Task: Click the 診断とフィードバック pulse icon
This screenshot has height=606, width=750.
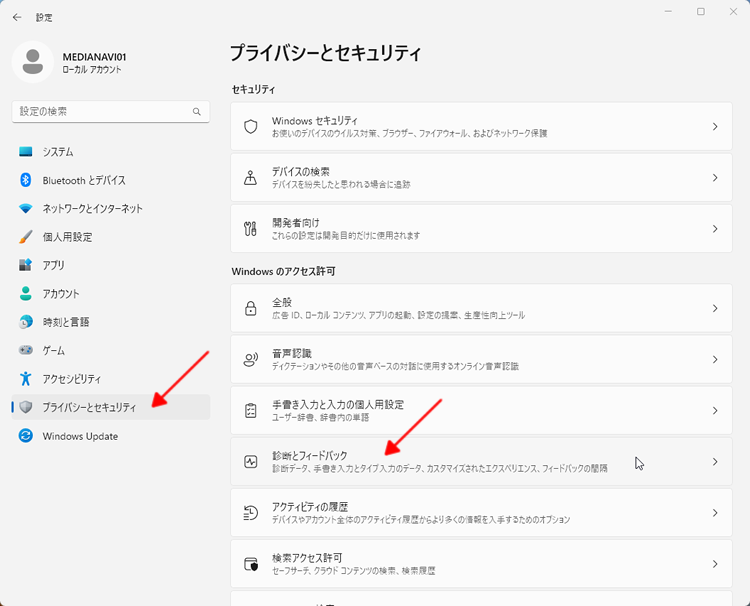Action: click(x=251, y=462)
